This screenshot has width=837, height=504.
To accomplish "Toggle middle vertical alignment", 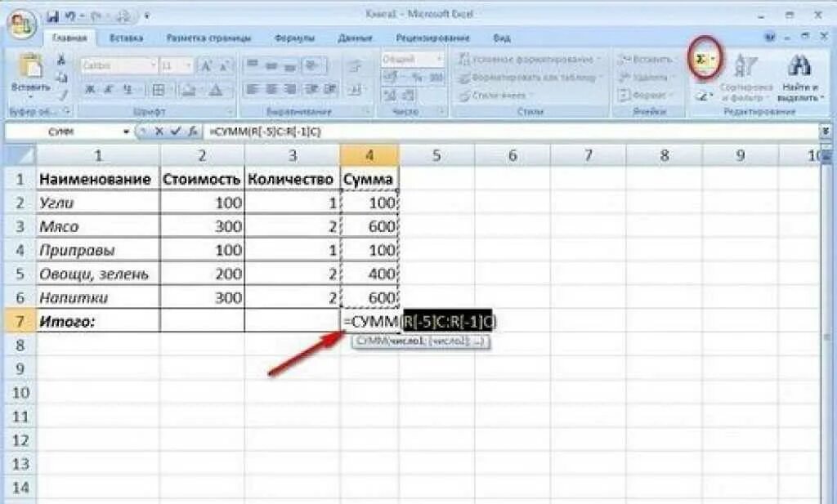I will (271, 65).
